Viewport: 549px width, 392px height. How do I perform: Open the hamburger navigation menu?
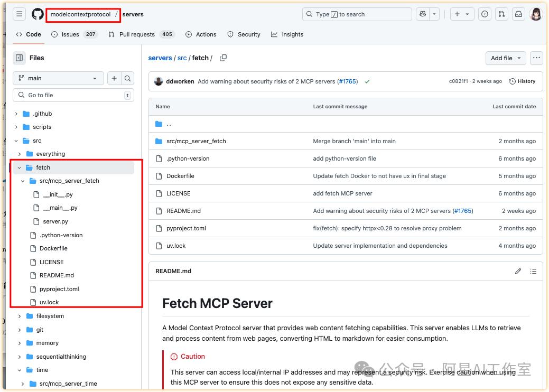19,14
